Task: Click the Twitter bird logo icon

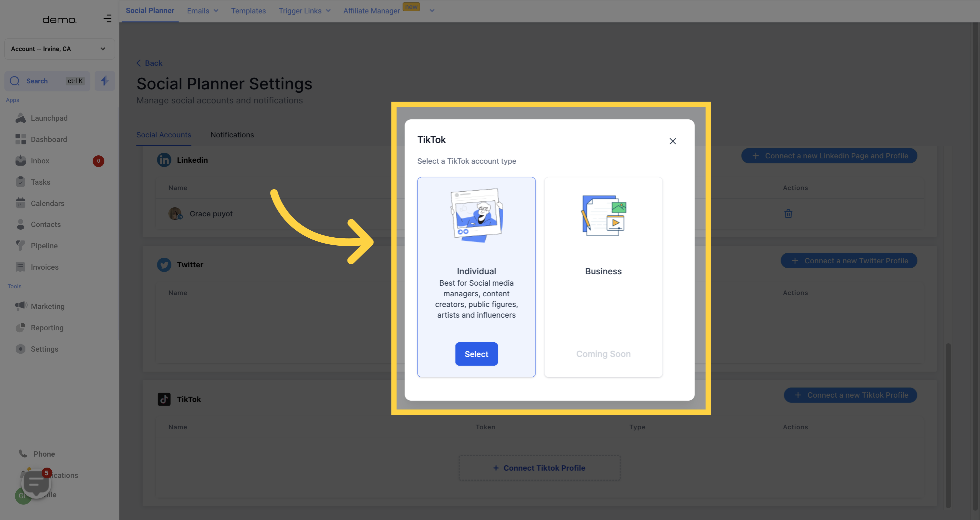Action: pos(164,265)
